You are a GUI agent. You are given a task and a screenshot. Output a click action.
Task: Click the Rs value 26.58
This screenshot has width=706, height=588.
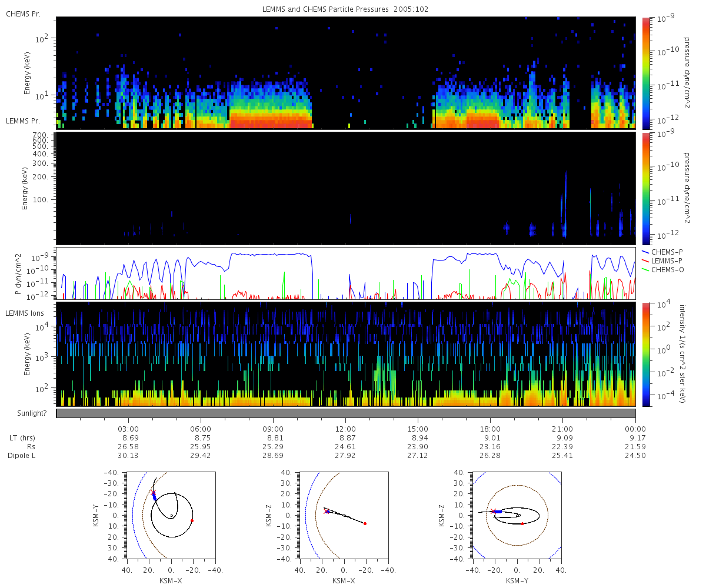pyautogui.click(x=128, y=447)
